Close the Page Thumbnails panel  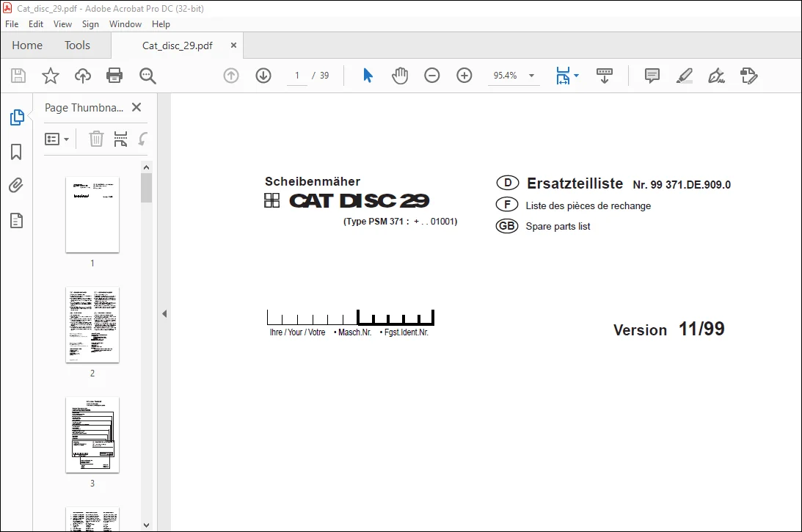coord(136,107)
